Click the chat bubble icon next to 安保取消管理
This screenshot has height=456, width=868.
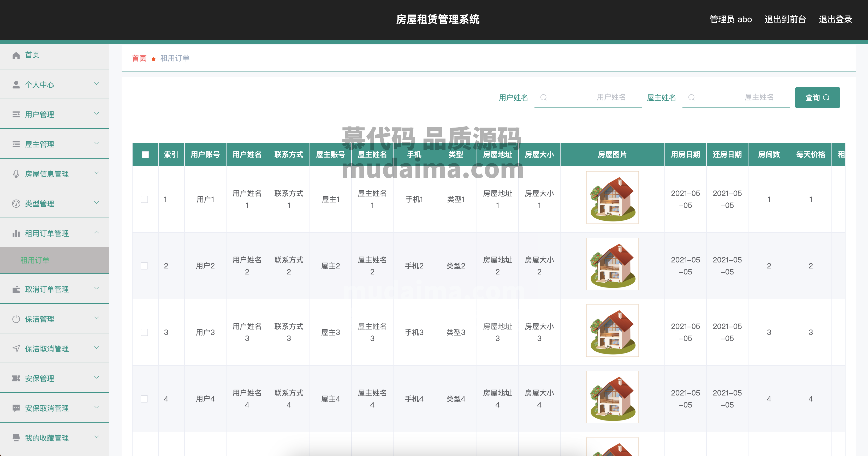point(16,408)
